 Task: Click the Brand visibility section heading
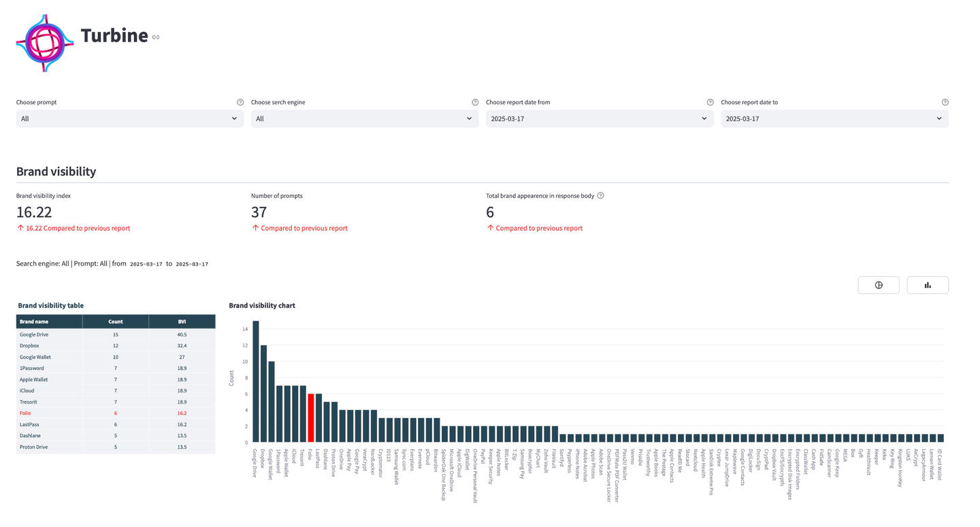coord(56,172)
